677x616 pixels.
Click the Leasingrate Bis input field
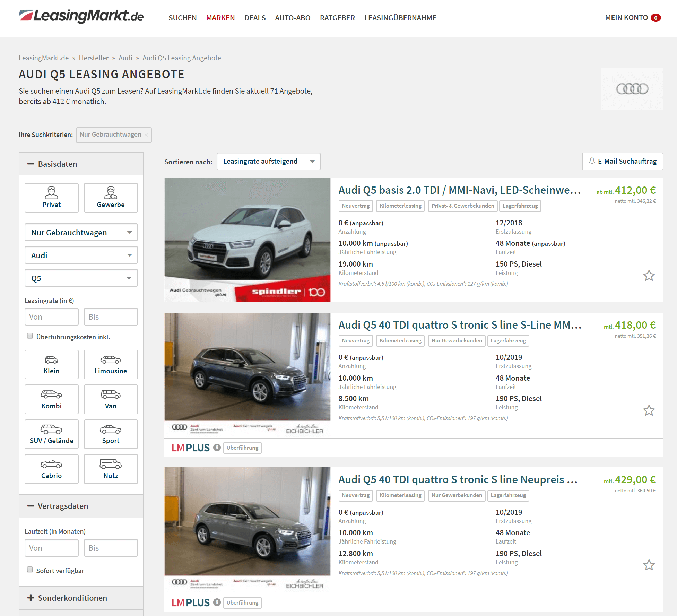(111, 317)
